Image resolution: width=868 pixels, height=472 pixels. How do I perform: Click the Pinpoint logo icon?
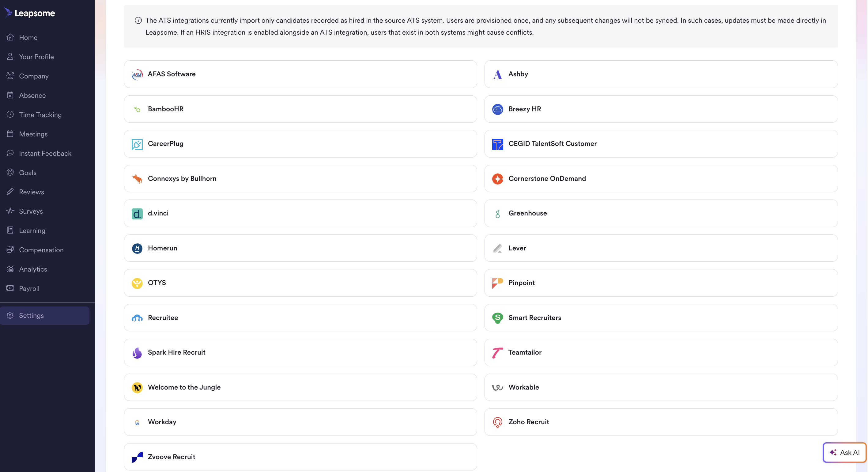[497, 283]
